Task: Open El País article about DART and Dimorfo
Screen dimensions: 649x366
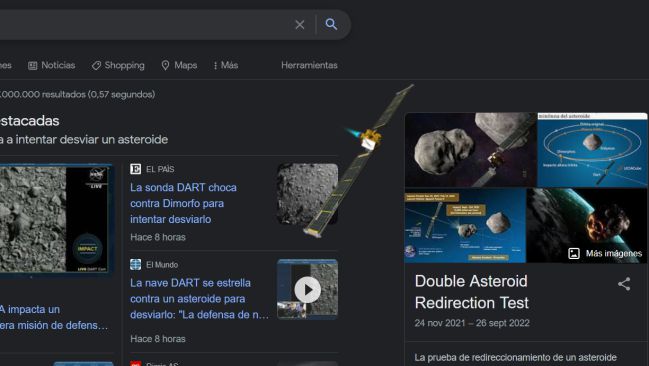Action: click(183, 203)
